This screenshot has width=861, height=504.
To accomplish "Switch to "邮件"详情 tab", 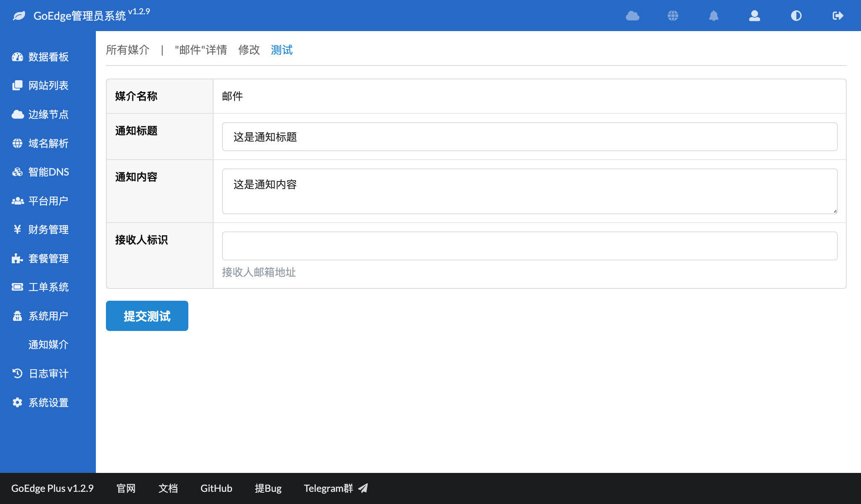I will point(201,50).
